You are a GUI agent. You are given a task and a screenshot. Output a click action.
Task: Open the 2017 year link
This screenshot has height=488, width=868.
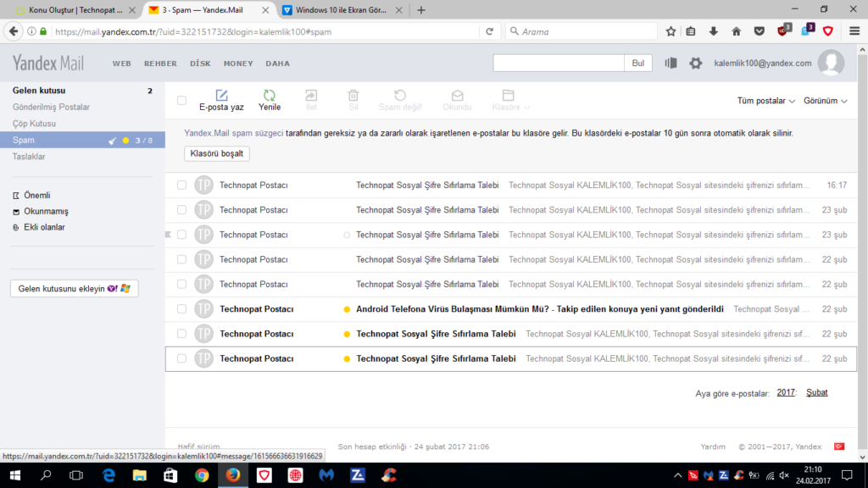[786, 393]
